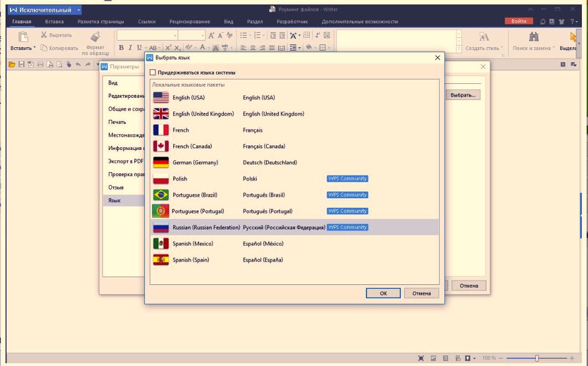The height and width of the screenshot is (366, 588).
Task: Click Формат по образцу brush icon
Action: [96, 37]
